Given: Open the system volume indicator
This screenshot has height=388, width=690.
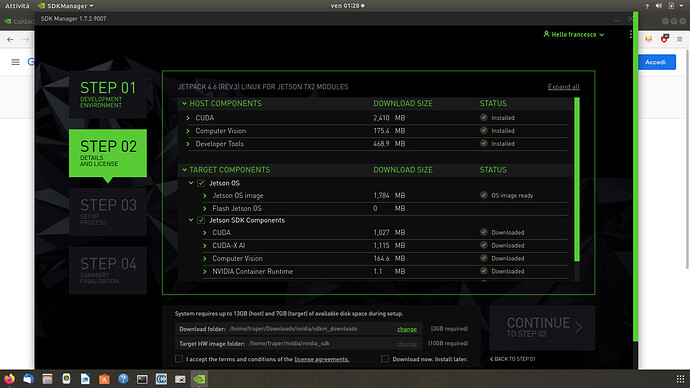Looking at the screenshot, I should click(x=659, y=6).
